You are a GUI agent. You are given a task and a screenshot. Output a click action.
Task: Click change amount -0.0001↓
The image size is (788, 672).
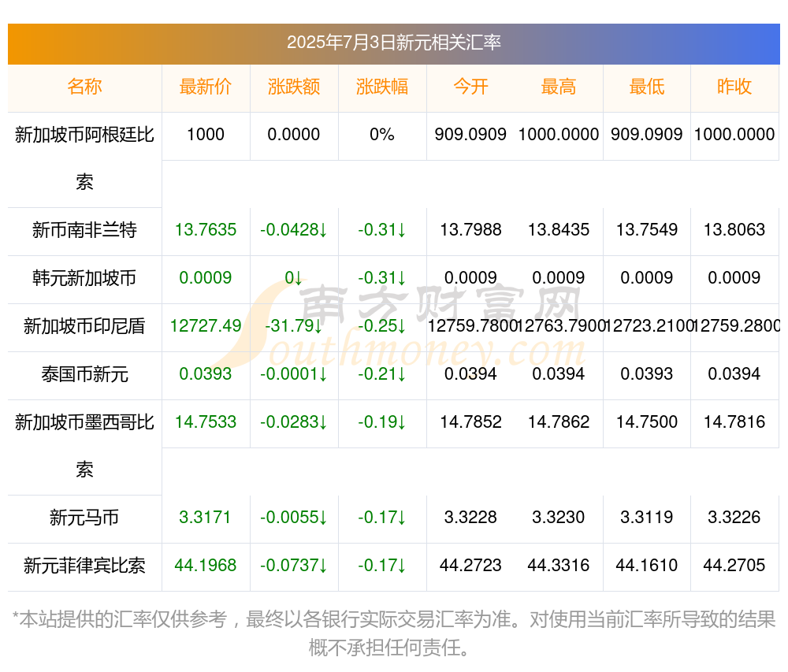click(x=294, y=373)
